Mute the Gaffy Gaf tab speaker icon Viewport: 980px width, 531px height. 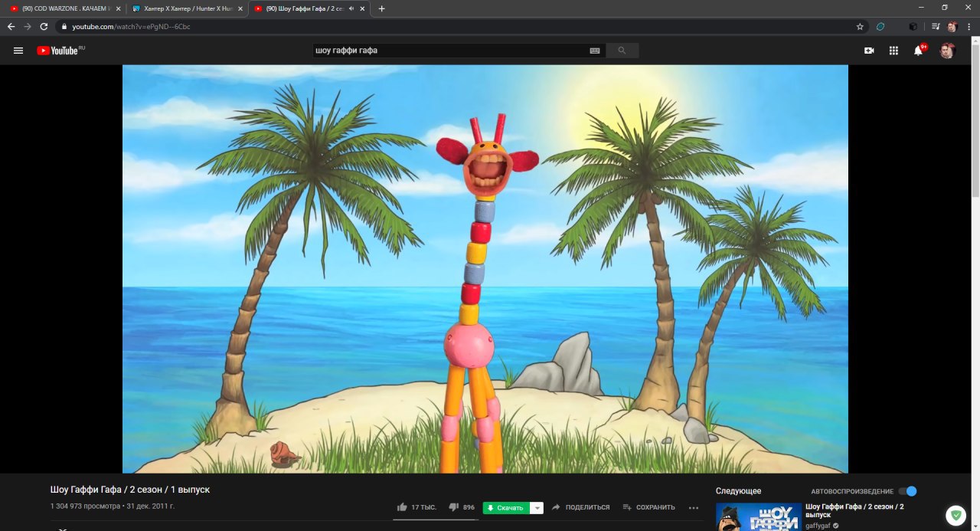point(351,8)
